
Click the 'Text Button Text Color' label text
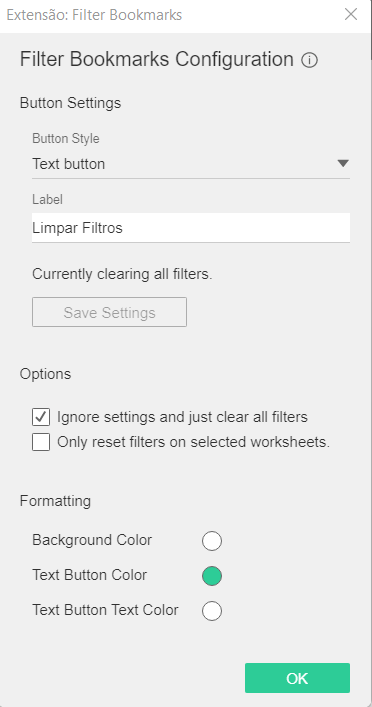point(105,610)
